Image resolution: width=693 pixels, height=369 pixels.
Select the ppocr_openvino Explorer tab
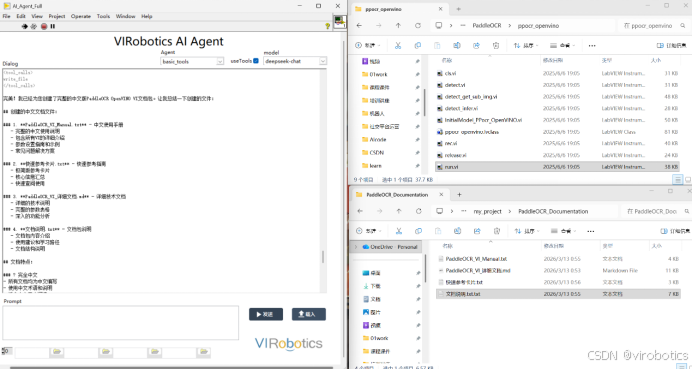click(x=399, y=9)
